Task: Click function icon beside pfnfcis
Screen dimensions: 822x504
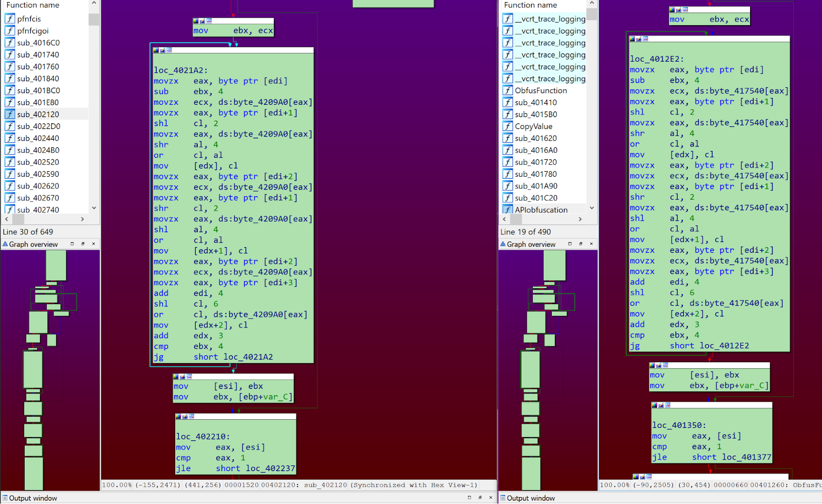Action: (x=10, y=19)
